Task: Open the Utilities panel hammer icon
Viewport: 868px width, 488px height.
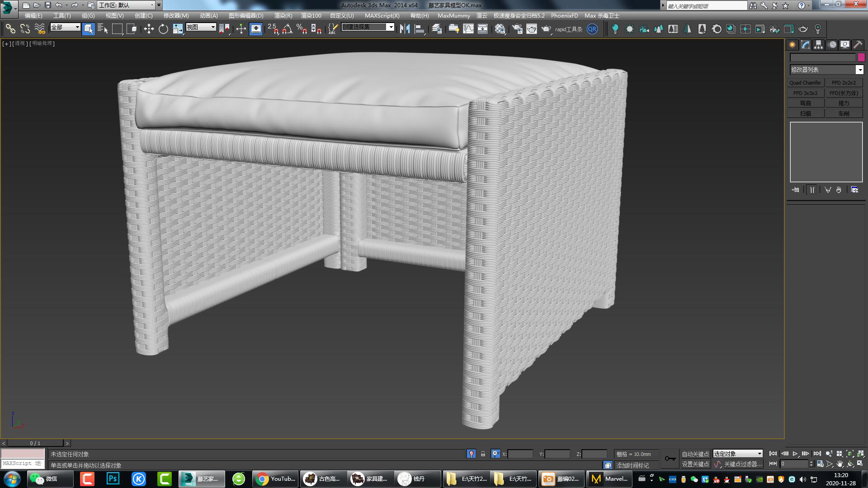Action: pyautogui.click(x=858, y=44)
